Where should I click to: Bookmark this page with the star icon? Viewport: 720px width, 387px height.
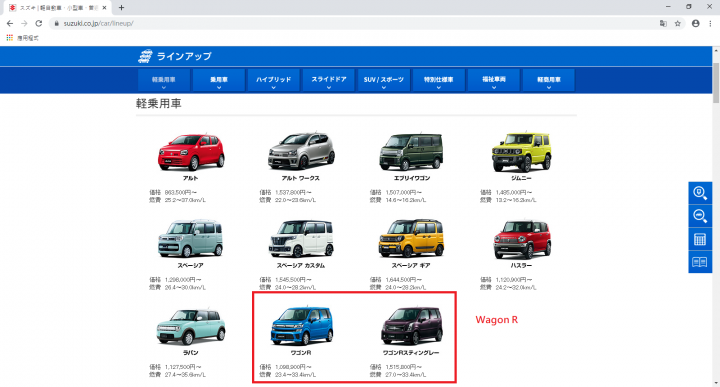coord(677,23)
